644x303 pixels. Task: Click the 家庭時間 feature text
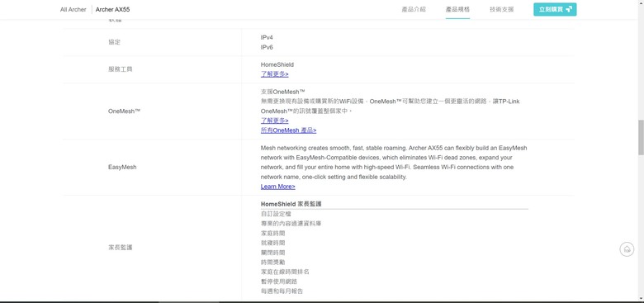pos(272,233)
